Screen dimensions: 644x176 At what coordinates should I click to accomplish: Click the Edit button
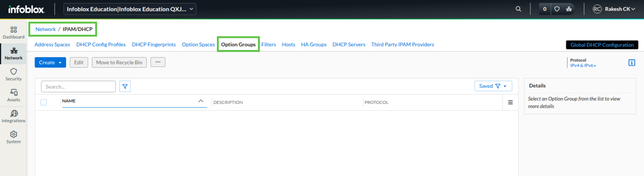click(x=79, y=62)
